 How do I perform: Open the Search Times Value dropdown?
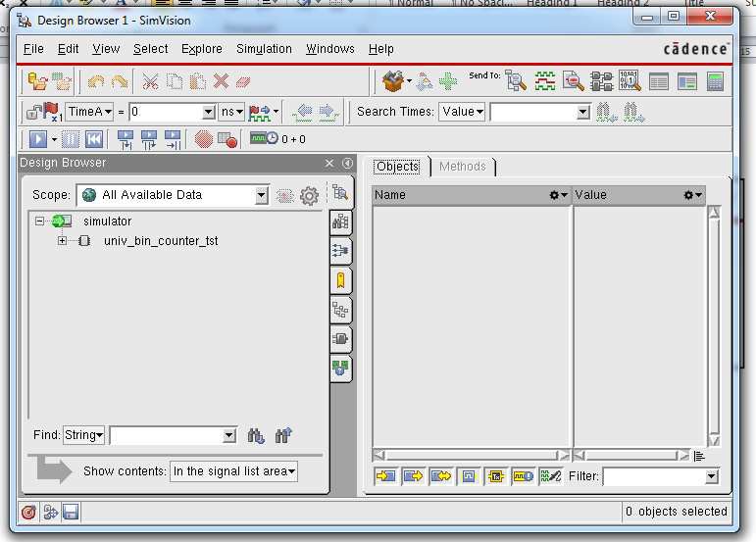pyautogui.click(x=462, y=113)
